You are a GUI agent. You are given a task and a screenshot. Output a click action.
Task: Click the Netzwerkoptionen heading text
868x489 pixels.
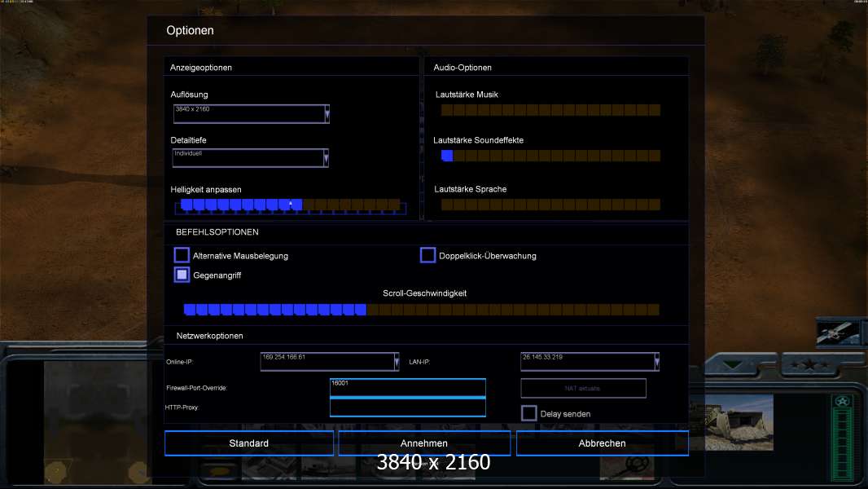pyautogui.click(x=209, y=336)
